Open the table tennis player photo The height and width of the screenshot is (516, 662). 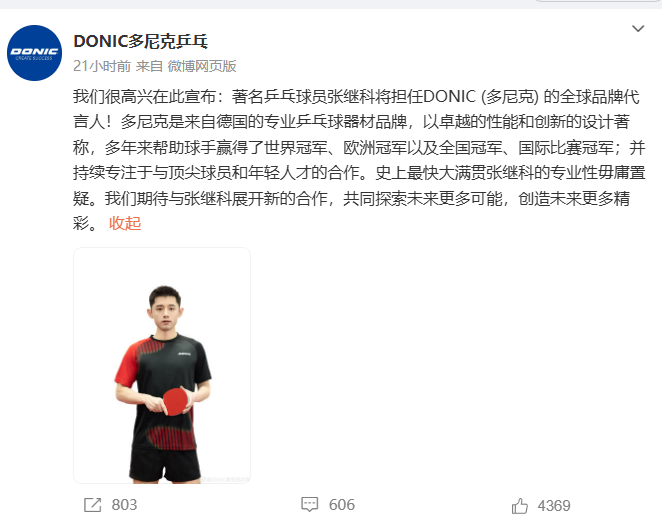click(162, 365)
